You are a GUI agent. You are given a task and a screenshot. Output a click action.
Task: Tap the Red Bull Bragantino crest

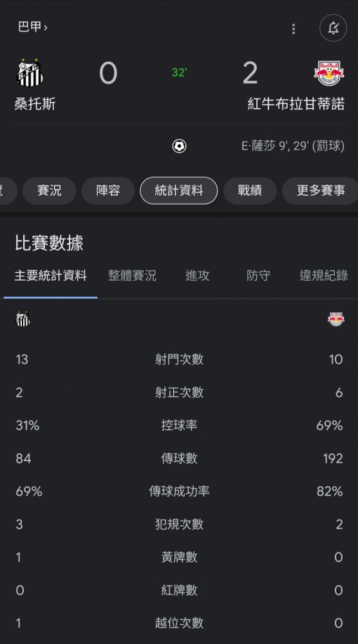[329, 73]
